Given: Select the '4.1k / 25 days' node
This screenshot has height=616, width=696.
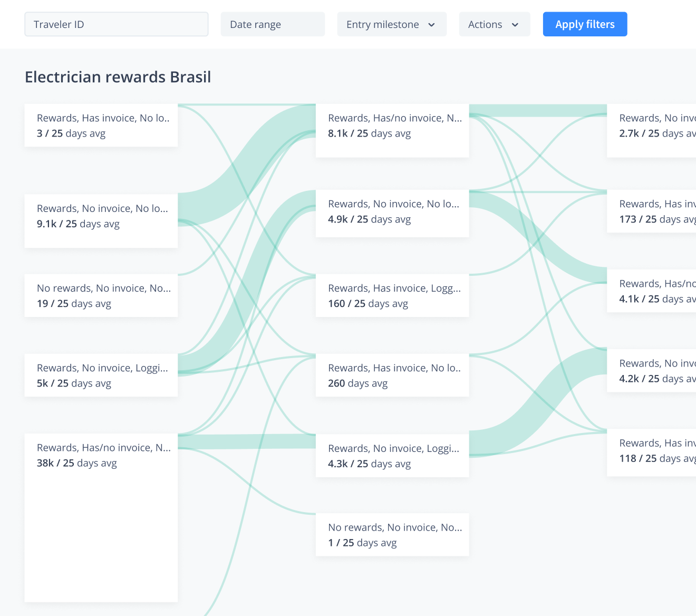Looking at the screenshot, I should click(x=652, y=291).
